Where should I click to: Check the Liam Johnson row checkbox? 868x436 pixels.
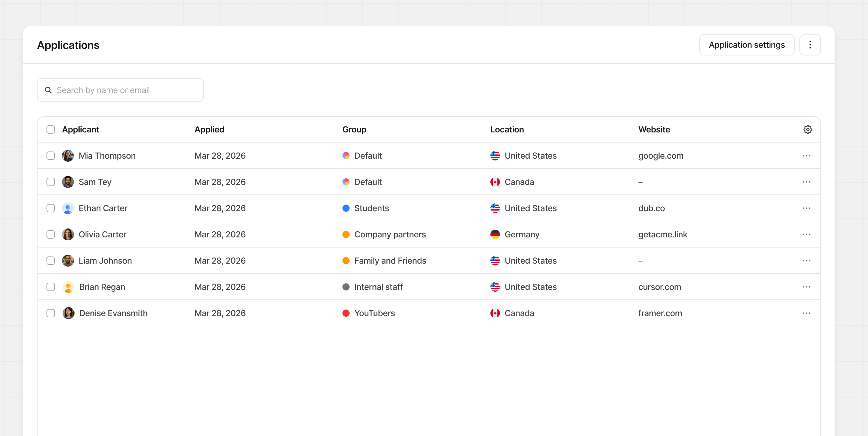pos(51,261)
